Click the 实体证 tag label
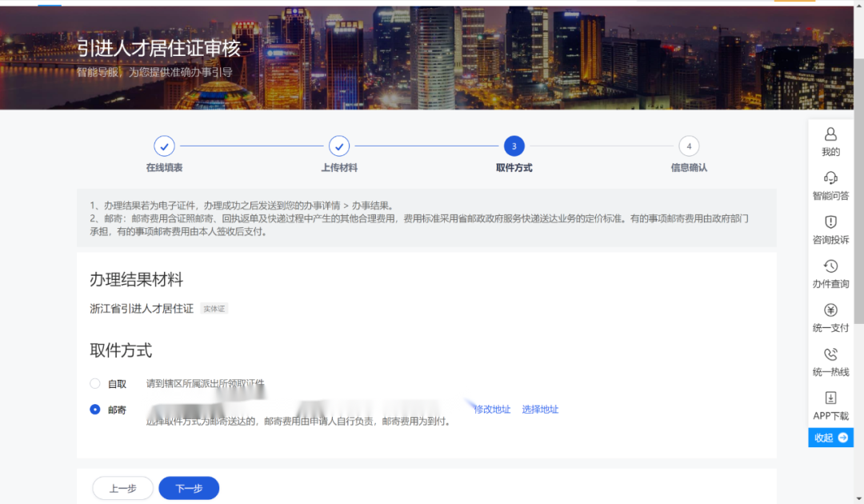This screenshot has height=504, width=864. (214, 309)
